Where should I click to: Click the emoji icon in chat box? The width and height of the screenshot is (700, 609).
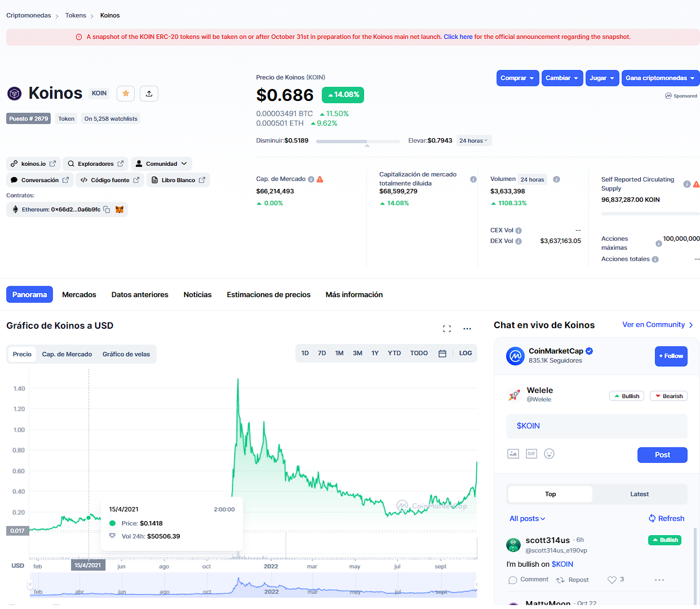550,454
